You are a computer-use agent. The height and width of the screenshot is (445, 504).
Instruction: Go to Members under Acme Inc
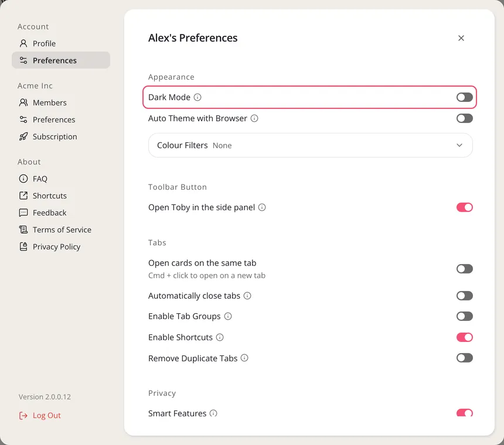61,102
